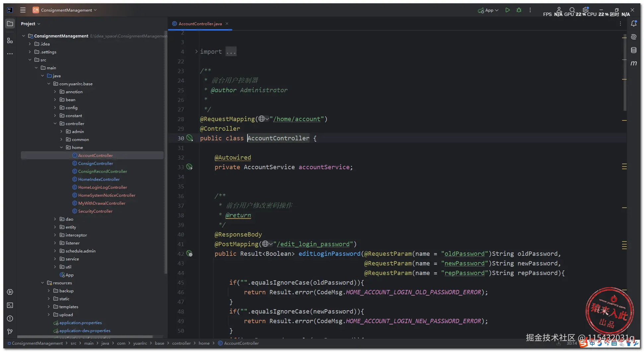Expand the .idea folder

(x=30, y=44)
